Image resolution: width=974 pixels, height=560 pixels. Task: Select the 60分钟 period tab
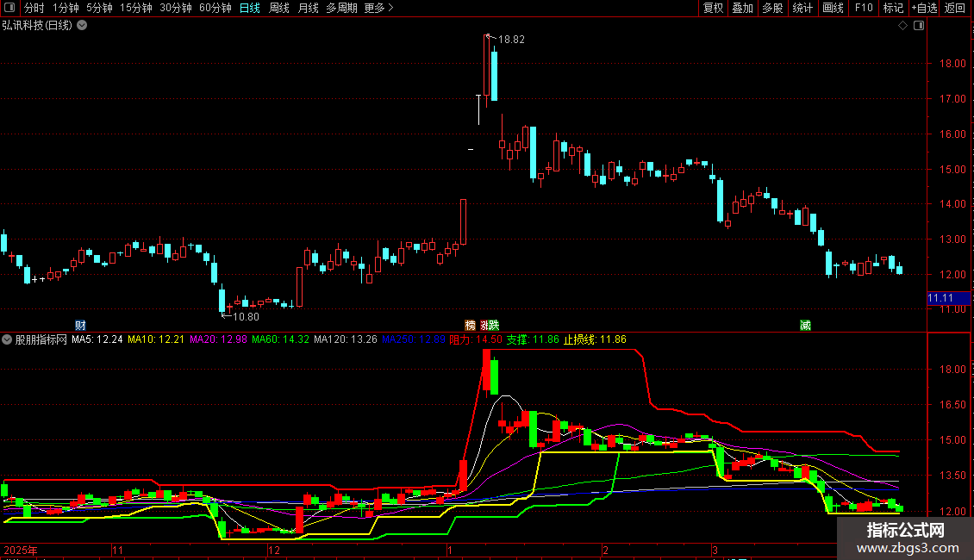tap(215, 8)
